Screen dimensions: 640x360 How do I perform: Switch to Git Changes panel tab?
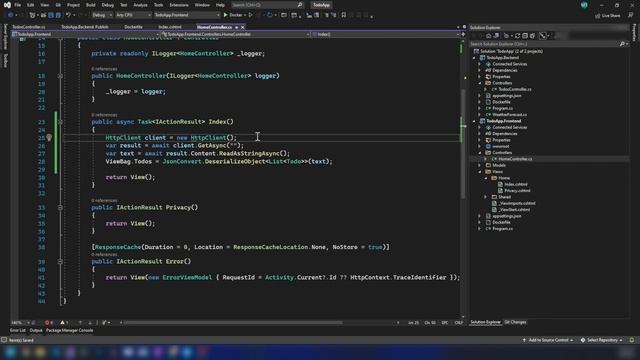[x=515, y=322]
